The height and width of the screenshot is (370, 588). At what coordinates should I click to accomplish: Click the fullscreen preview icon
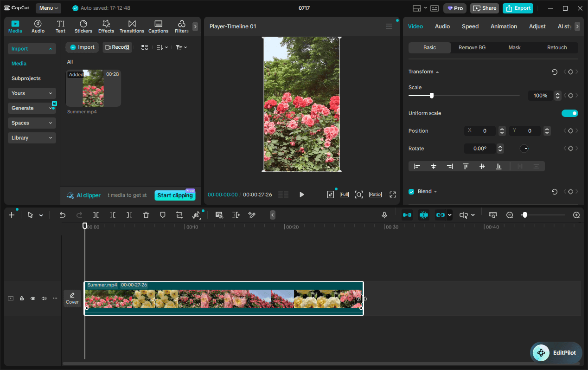point(393,195)
